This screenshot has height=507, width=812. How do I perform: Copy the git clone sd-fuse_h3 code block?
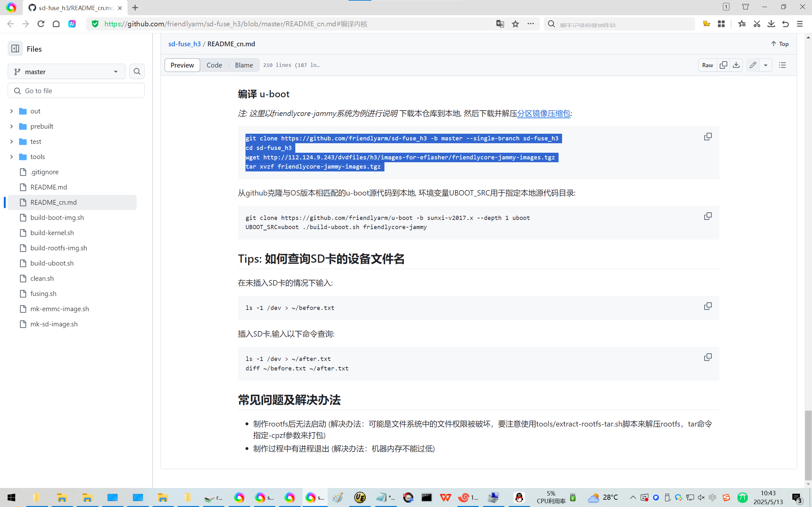coord(707,137)
